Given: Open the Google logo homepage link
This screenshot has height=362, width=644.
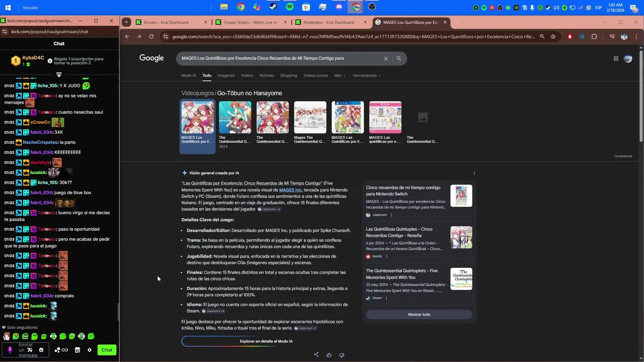Looking at the screenshot, I should coord(151,58).
